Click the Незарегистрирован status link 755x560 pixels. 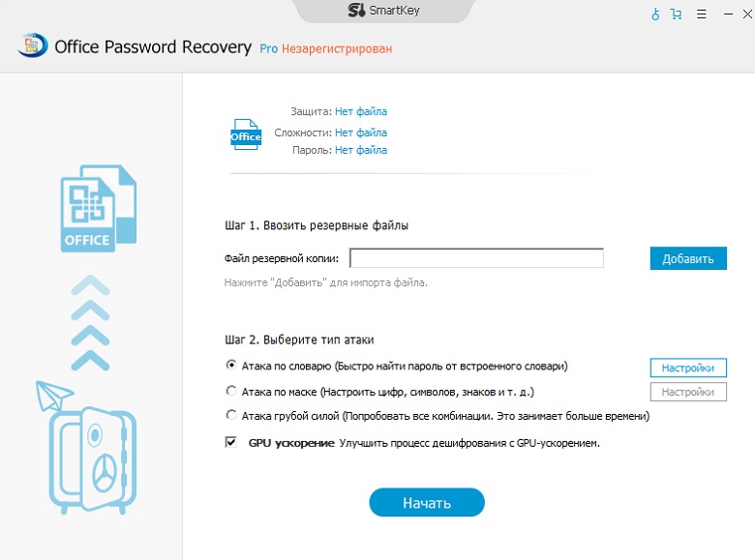[x=337, y=47]
